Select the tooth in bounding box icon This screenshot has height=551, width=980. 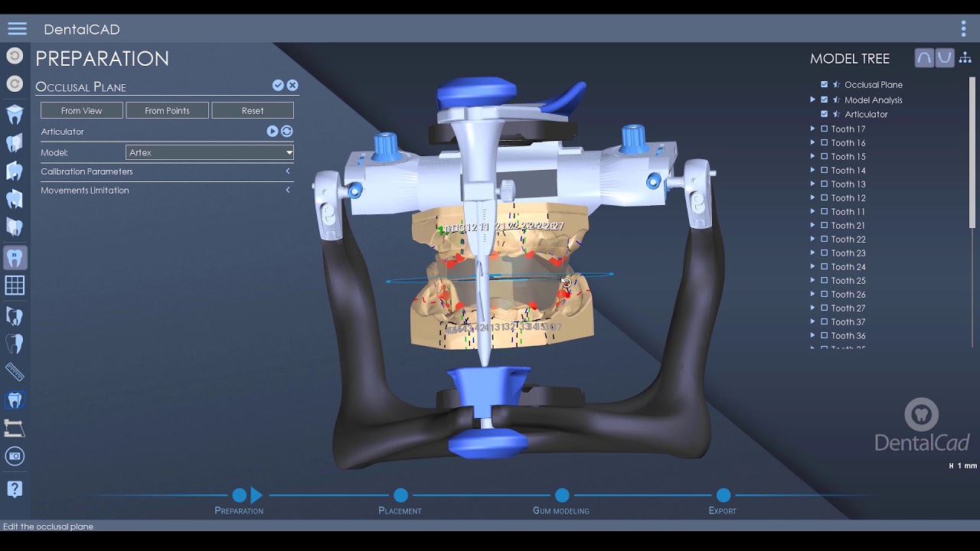[x=15, y=399]
